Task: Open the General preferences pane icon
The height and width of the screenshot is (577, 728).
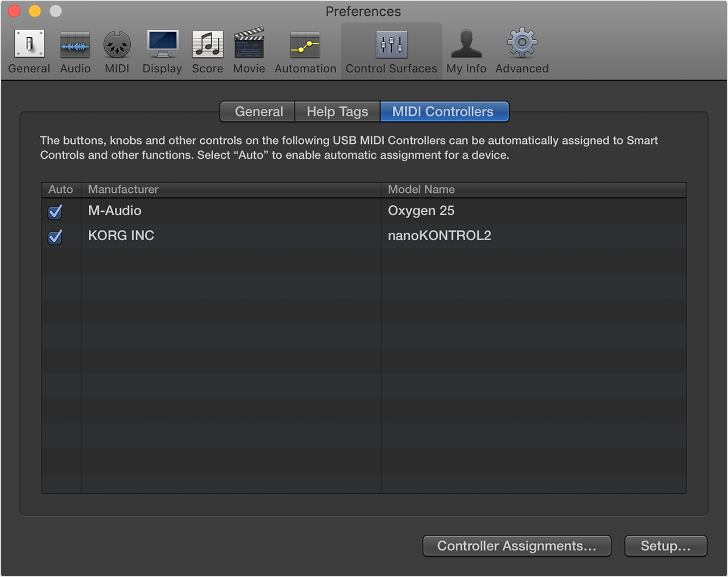Action: click(x=29, y=44)
